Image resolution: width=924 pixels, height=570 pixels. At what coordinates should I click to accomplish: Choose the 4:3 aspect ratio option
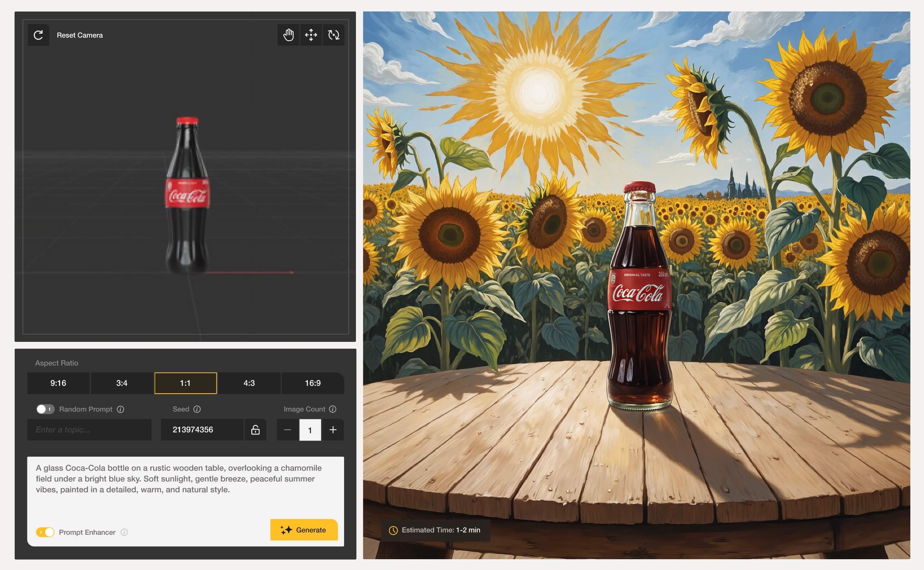pyautogui.click(x=249, y=383)
